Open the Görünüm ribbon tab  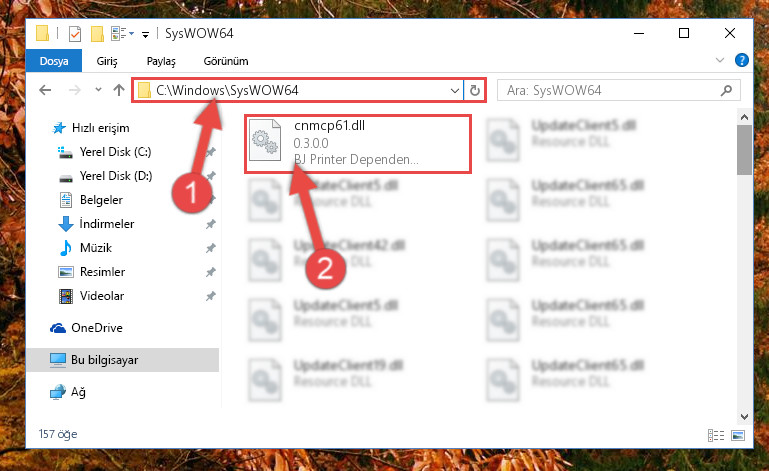click(x=226, y=61)
